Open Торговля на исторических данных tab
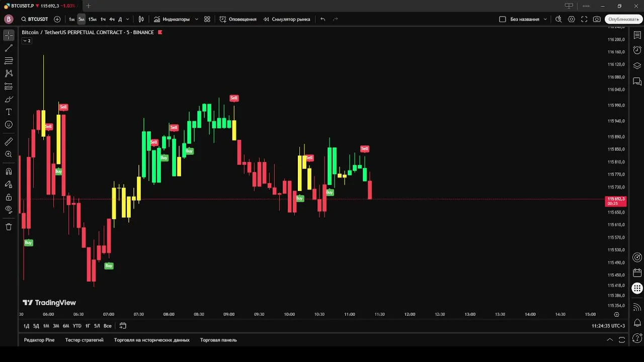 point(152,340)
